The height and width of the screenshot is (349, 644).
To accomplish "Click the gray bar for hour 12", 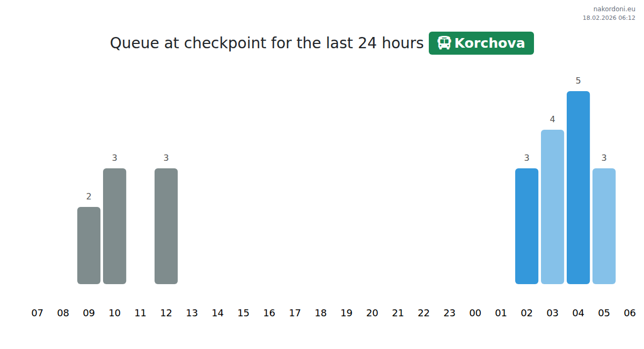I will tap(166, 226).
